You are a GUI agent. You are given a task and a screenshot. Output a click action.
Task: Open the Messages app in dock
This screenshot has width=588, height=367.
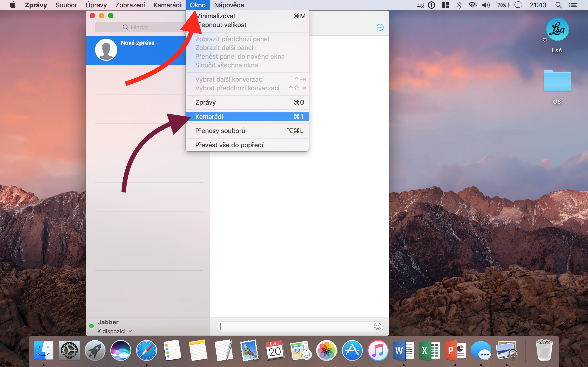[x=481, y=350]
